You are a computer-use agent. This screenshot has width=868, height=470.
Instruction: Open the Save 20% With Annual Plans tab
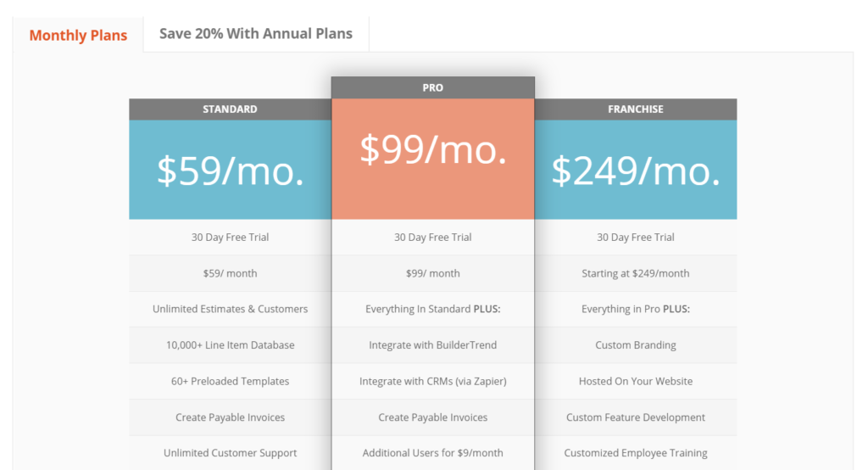click(256, 34)
